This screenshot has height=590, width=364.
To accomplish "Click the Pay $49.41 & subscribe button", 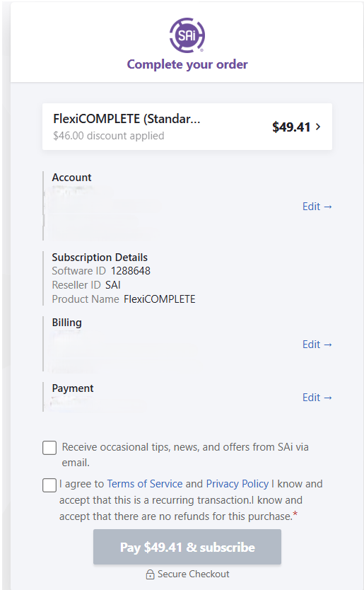I will pyautogui.click(x=187, y=547).
